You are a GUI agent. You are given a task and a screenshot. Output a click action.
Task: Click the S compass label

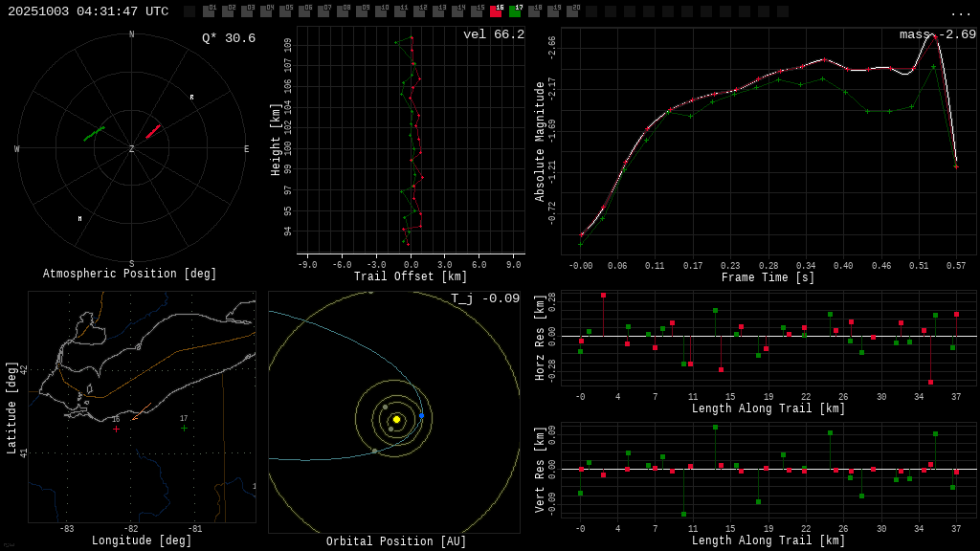click(x=132, y=264)
